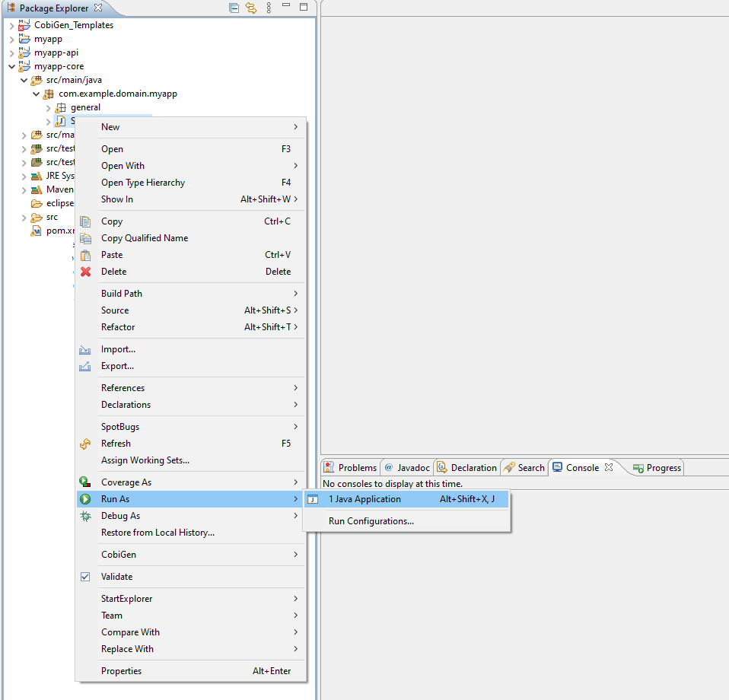This screenshot has height=700, width=729.
Task: Open the Package Explorer view menu icon
Action: (269, 8)
